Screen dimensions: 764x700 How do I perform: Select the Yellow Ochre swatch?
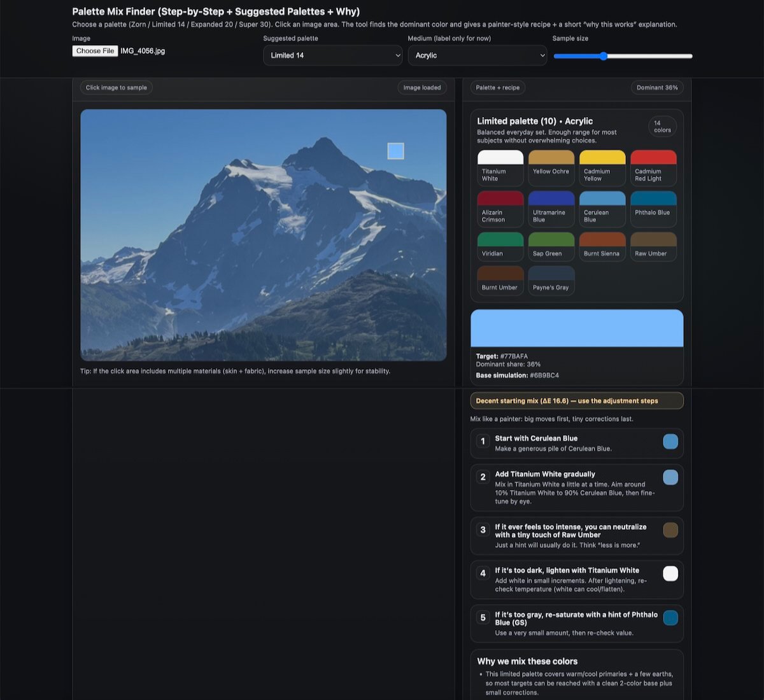(x=551, y=167)
